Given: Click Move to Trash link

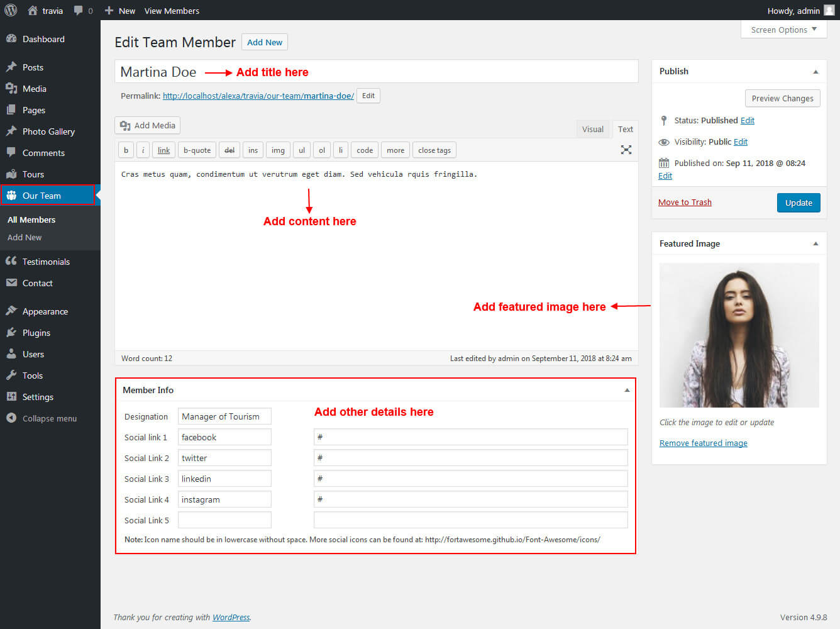Looking at the screenshot, I should (x=685, y=202).
